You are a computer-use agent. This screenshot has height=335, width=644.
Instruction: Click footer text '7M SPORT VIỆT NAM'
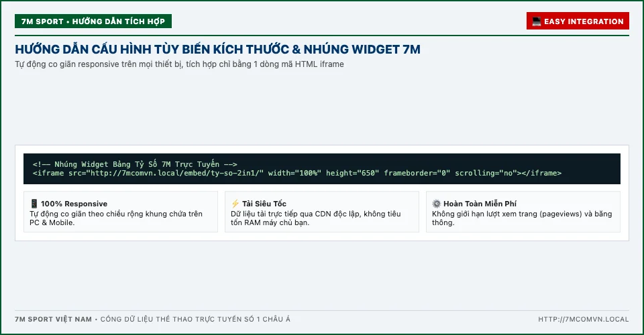tap(54, 319)
